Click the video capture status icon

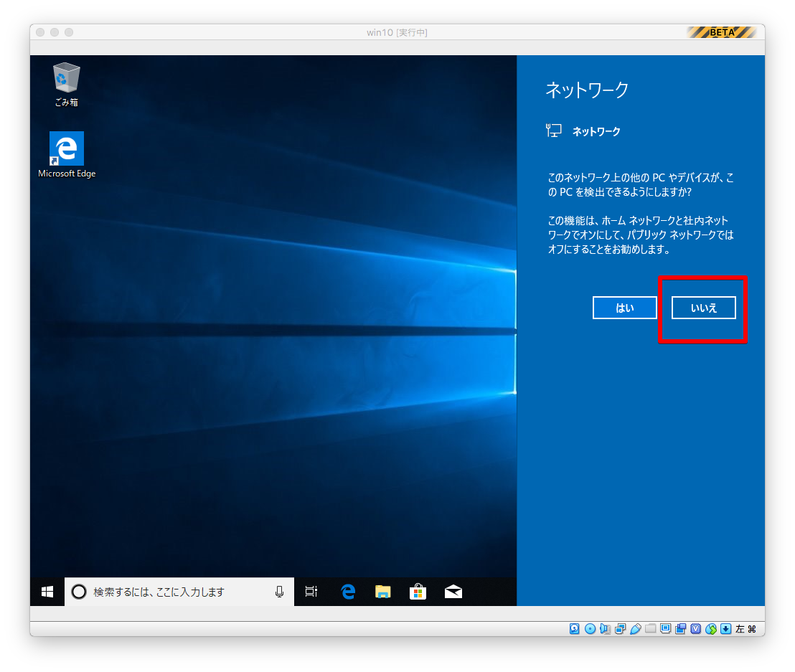coord(680,629)
